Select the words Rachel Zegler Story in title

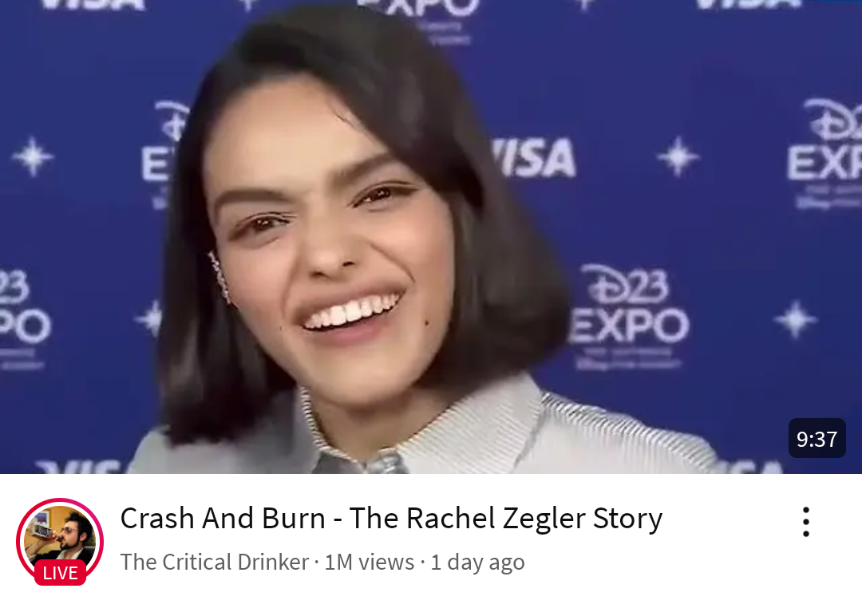(534, 518)
